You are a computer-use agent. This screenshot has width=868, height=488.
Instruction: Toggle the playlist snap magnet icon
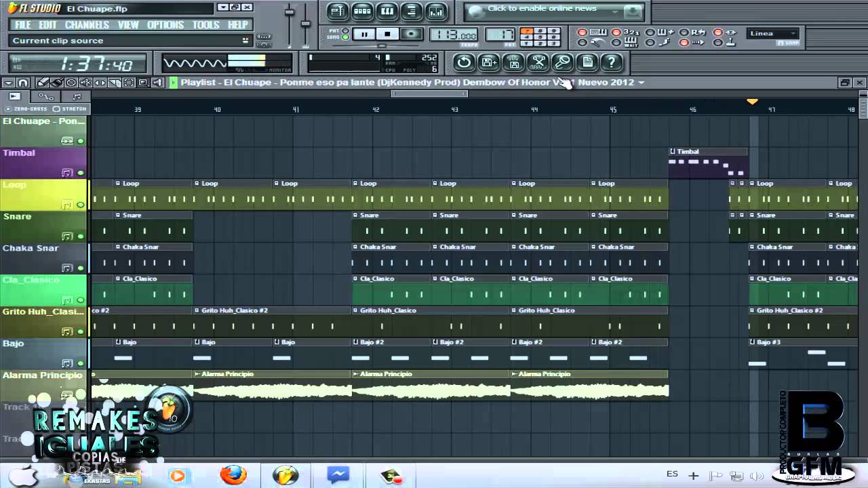[22, 83]
